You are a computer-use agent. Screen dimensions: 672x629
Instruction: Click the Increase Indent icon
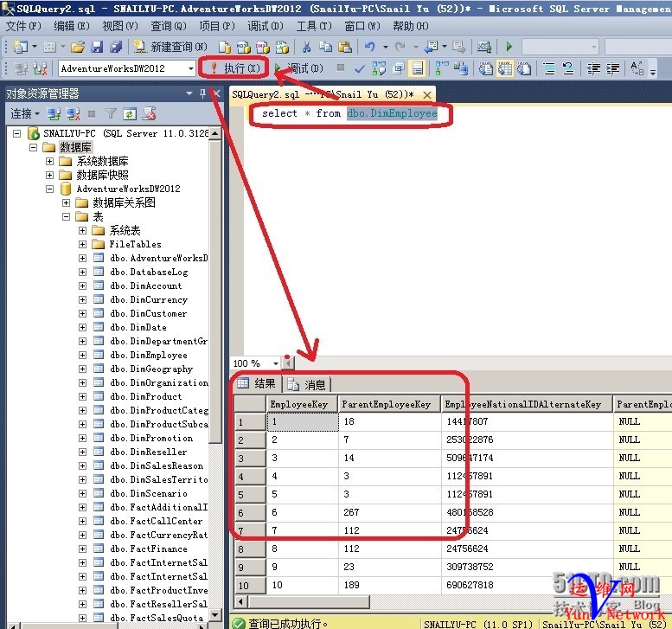pos(613,68)
